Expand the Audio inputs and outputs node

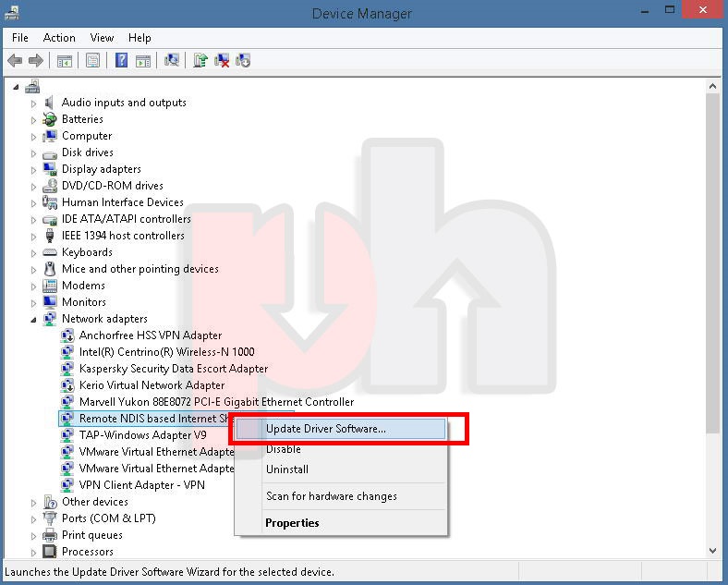click(34, 103)
